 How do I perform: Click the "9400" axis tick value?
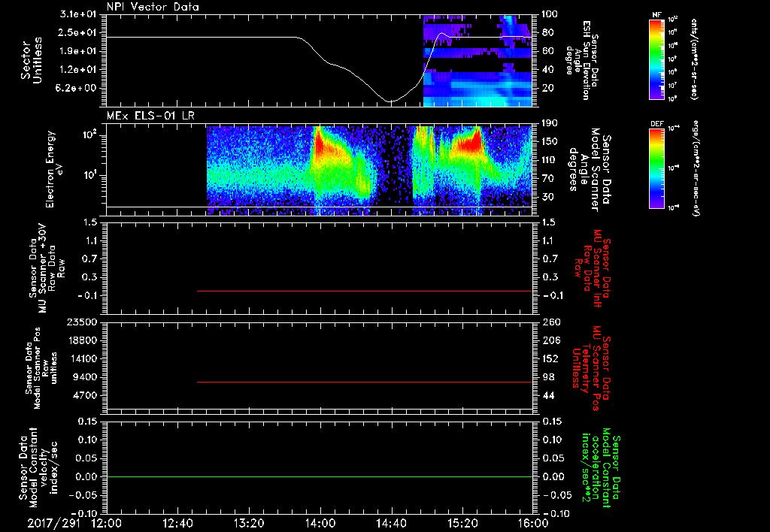[x=84, y=377]
